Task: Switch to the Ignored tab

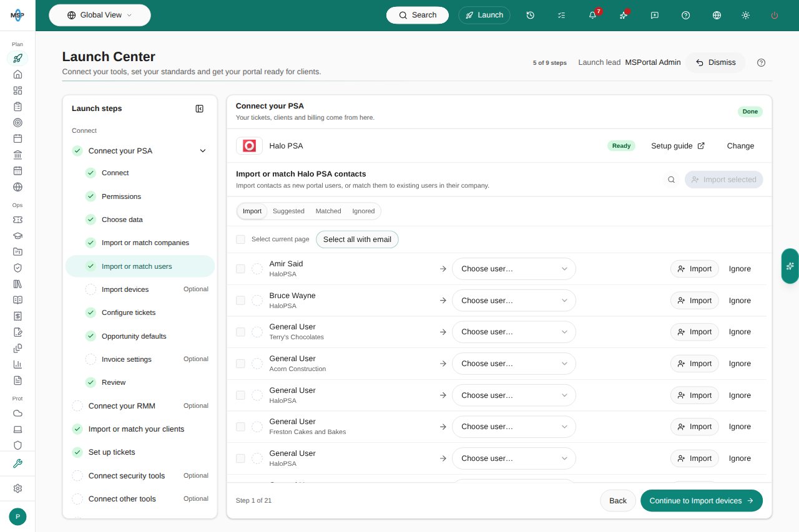Action: coord(363,211)
